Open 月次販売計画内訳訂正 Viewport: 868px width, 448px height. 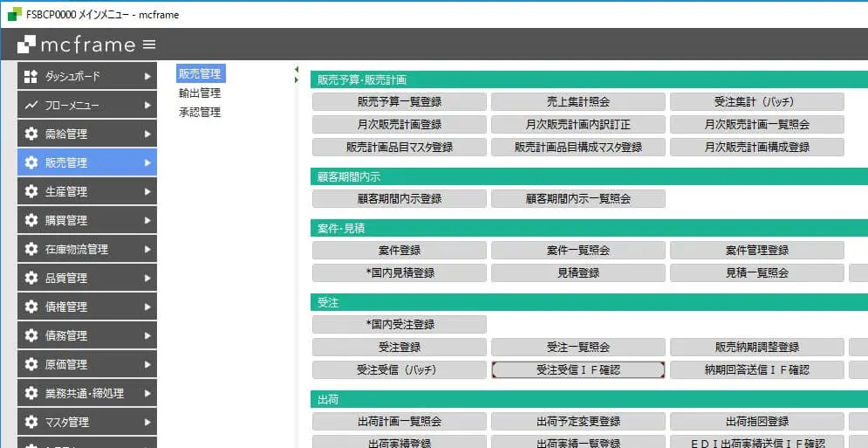pos(578,125)
